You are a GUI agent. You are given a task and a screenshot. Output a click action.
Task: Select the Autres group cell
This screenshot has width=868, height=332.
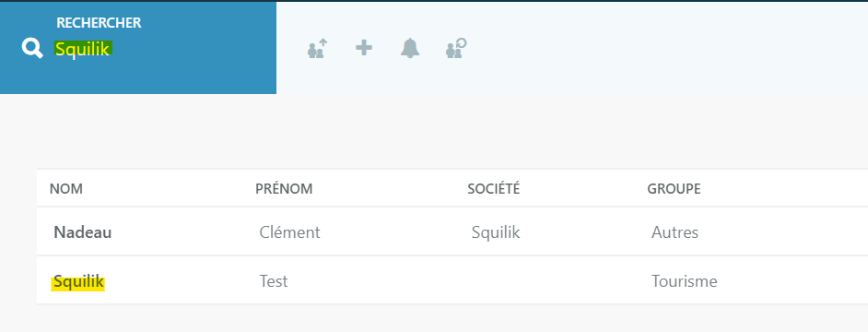pos(674,232)
